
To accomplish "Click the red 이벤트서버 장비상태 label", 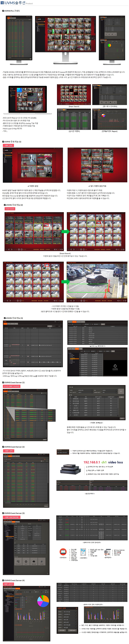I will tap(11, 517).
